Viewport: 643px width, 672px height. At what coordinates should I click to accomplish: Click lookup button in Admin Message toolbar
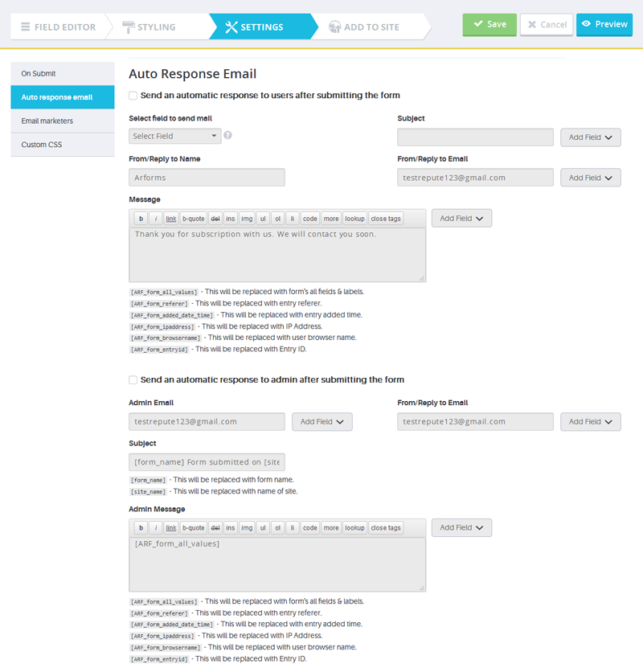(x=354, y=528)
